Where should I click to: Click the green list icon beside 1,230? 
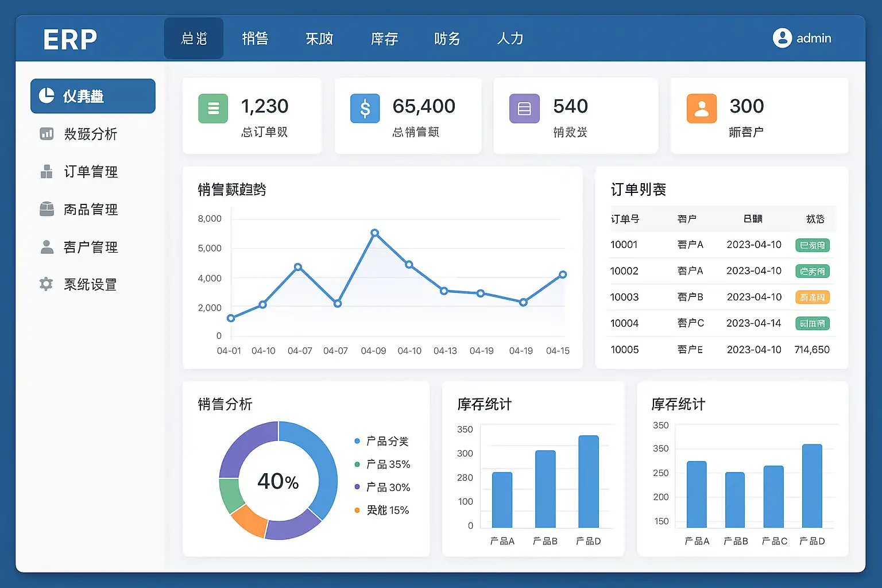(x=213, y=109)
